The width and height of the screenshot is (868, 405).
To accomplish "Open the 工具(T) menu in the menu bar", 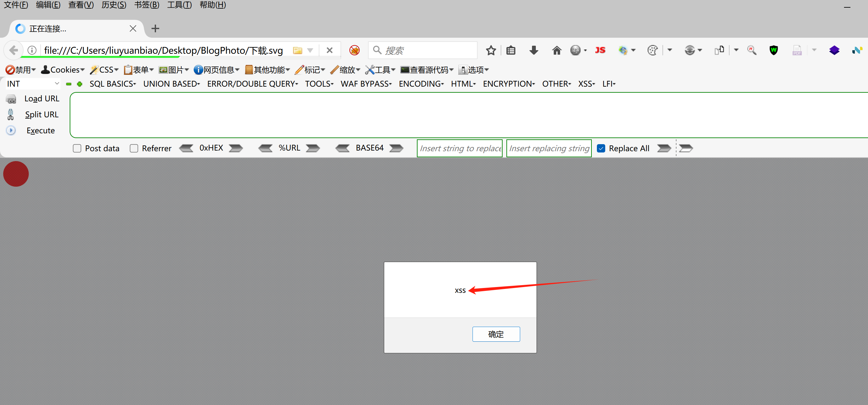I will 179,5.
